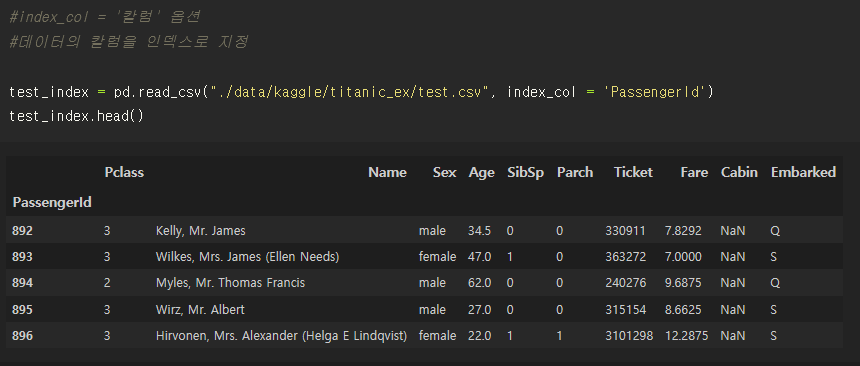Click the test.csv file path string
This screenshot has width=860, height=366.
[348, 92]
